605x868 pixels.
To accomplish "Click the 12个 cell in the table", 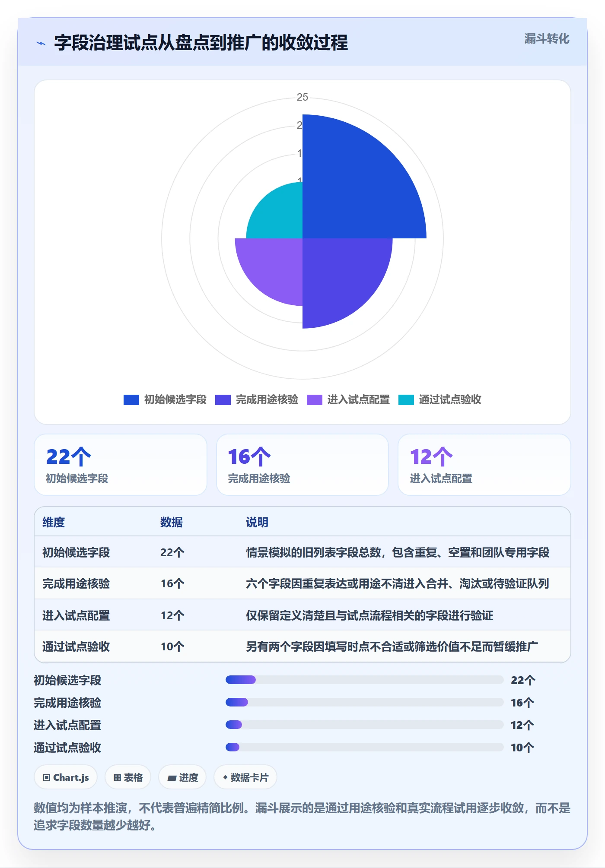I will pyautogui.click(x=172, y=615).
